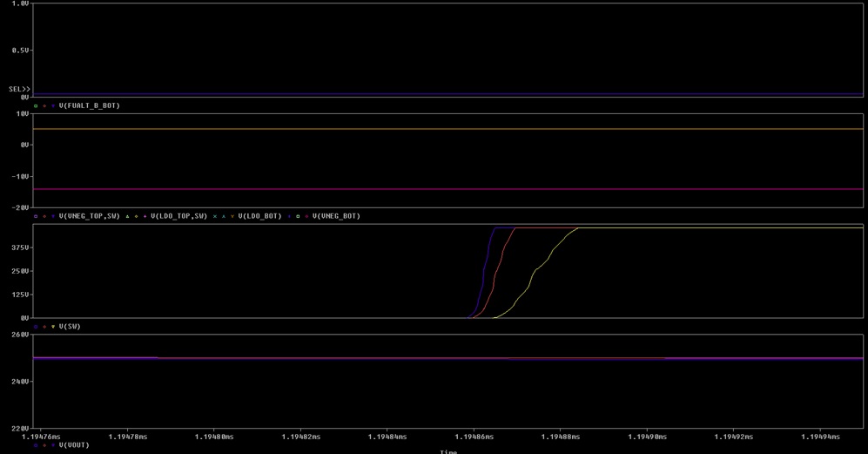Select the V(FUALT_B_BOT) trace label
Viewport: 868px width, 454px height.
(x=89, y=106)
